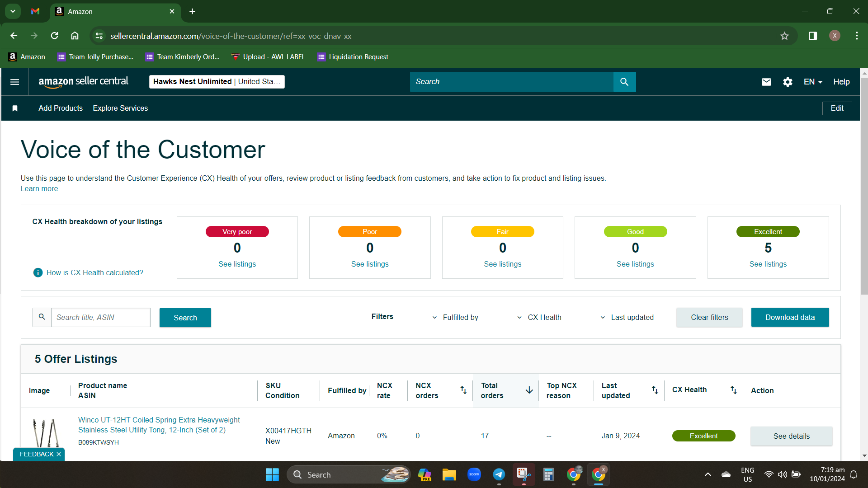Click Clear filters button
Screen dimensions: 868x488
coord(709,317)
